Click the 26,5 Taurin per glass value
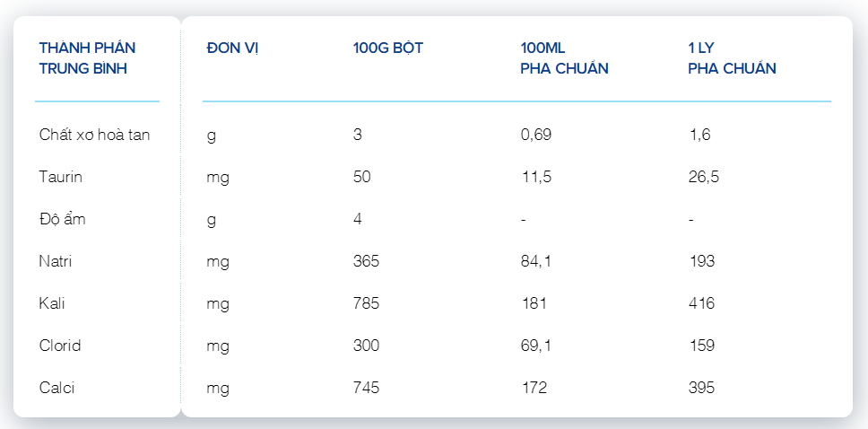The height and width of the screenshot is (429, 868). pyautogui.click(x=704, y=177)
